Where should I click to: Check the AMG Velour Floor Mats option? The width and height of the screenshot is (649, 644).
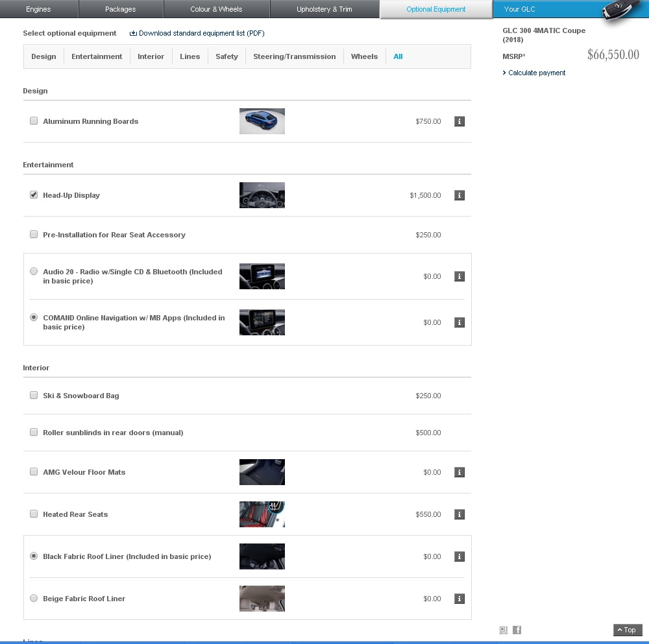34,472
